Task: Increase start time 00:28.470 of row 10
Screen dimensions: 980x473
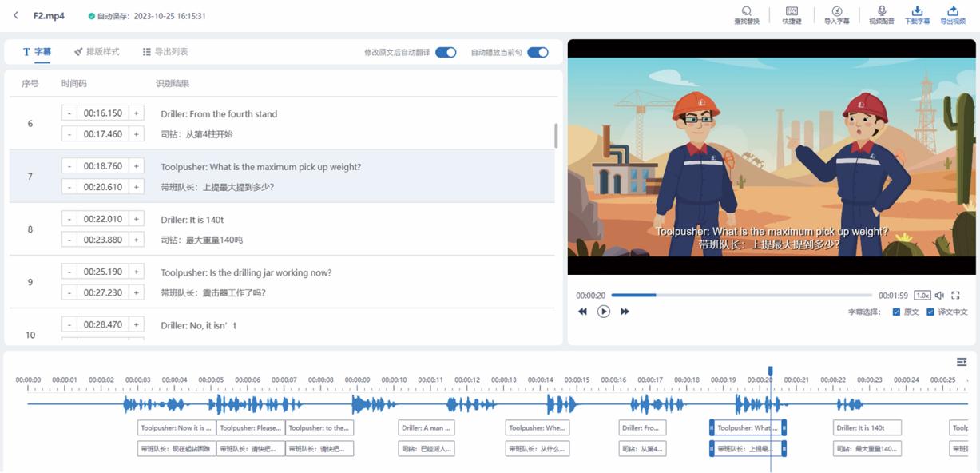Action: click(137, 324)
